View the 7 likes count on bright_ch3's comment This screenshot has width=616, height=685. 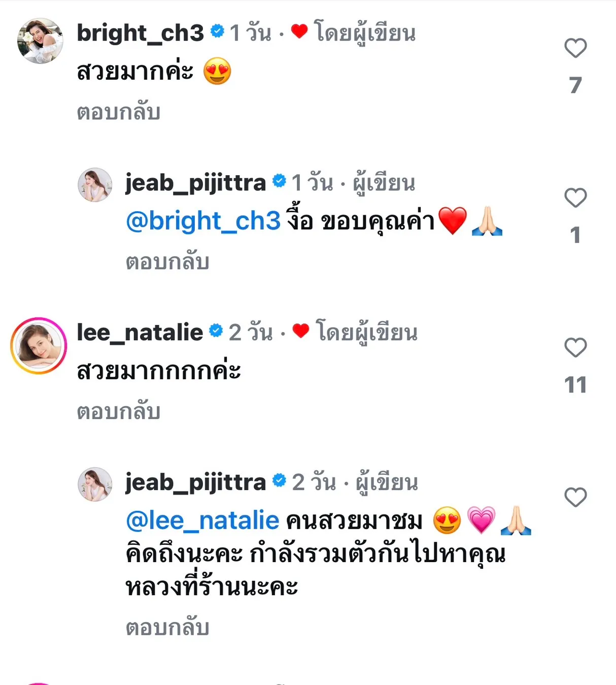tap(575, 85)
